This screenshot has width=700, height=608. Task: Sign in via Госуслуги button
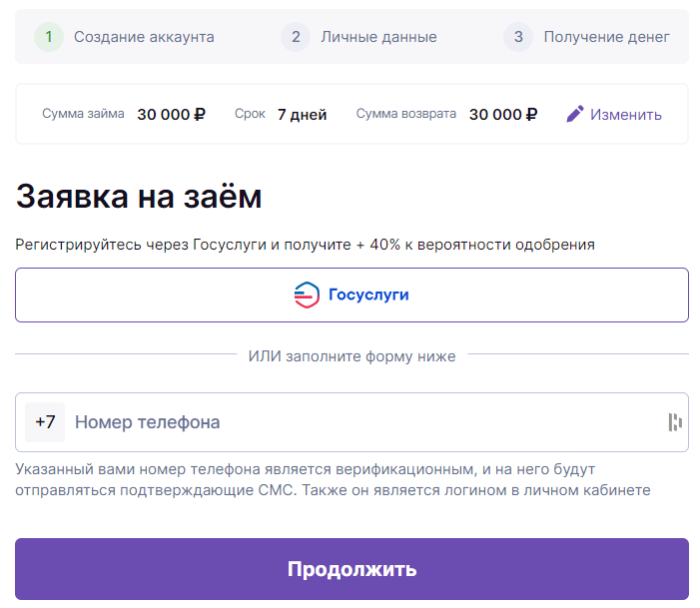351,295
